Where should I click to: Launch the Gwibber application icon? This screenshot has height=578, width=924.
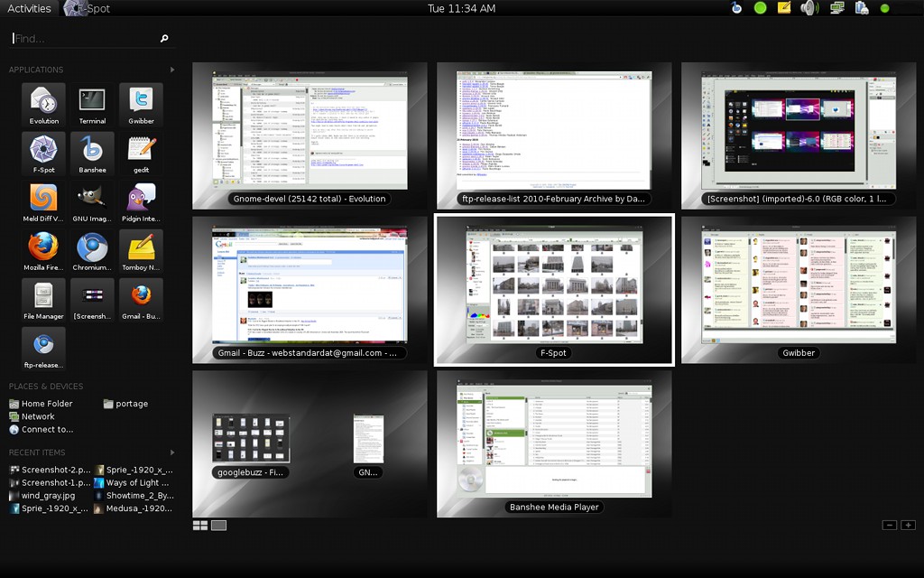pos(142,105)
